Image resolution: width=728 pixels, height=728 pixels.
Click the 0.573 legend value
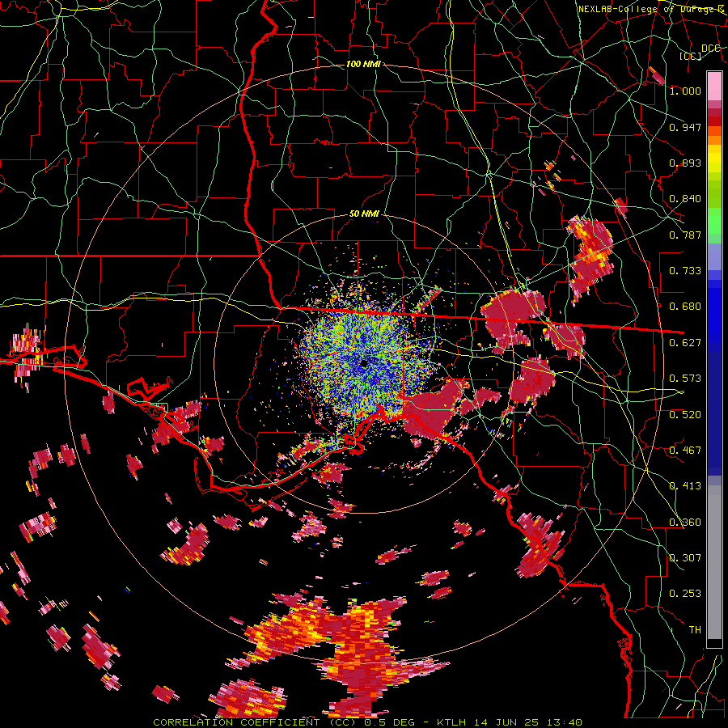pyautogui.click(x=685, y=379)
